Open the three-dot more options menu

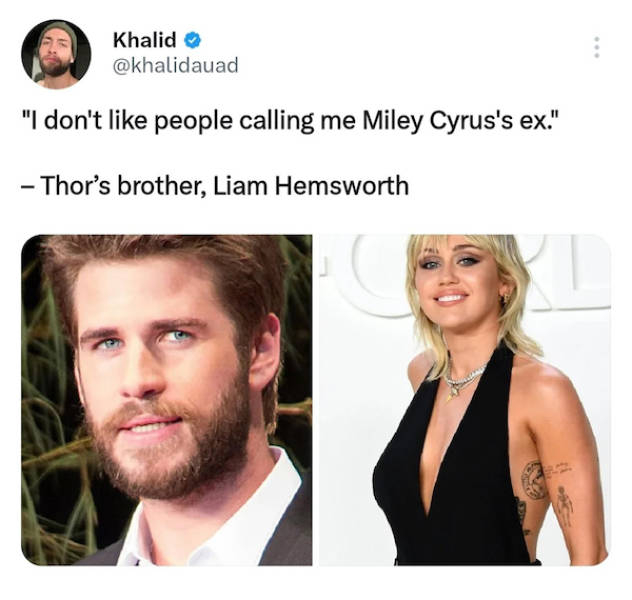click(597, 48)
